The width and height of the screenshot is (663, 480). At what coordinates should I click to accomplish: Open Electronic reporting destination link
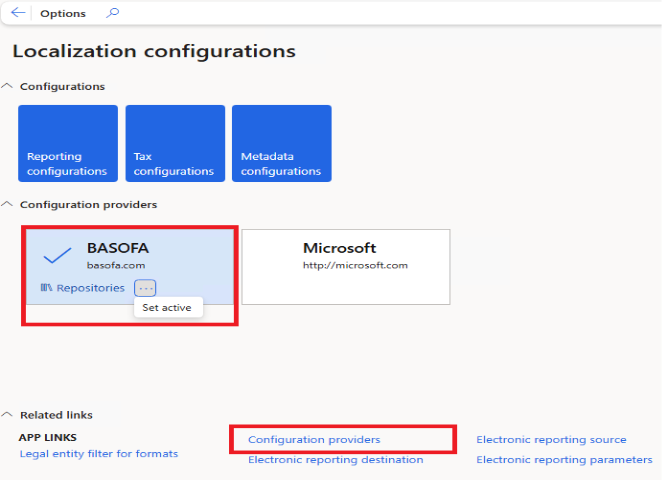(x=335, y=460)
